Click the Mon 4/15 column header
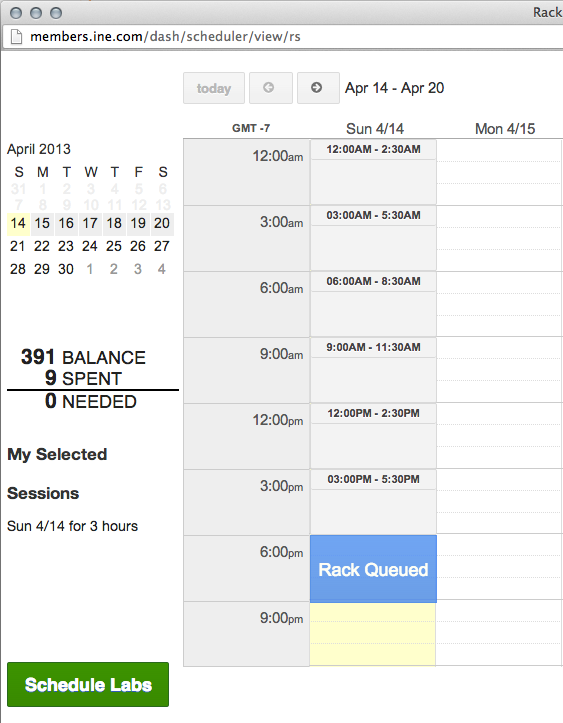The image size is (563, 723). (505, 129)
